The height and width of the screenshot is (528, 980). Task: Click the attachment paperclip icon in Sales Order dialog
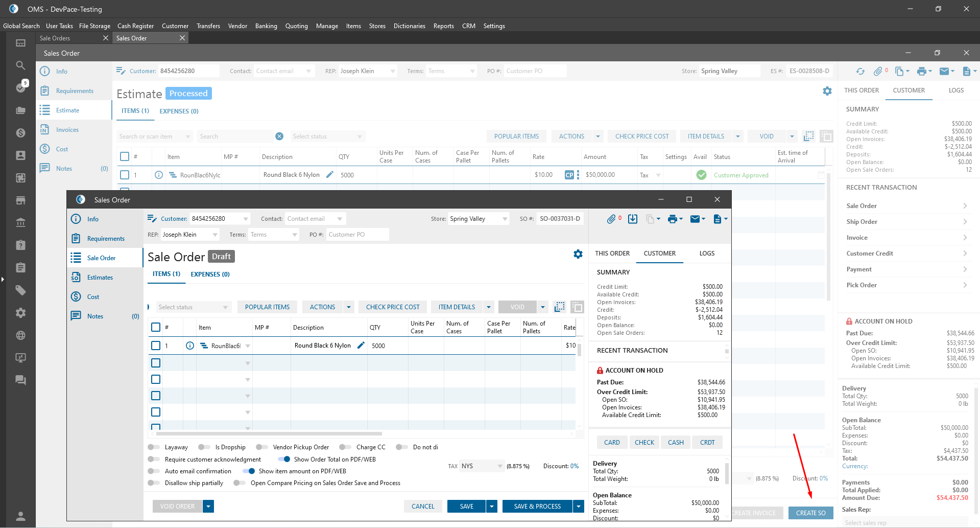[x=611, y=219]
